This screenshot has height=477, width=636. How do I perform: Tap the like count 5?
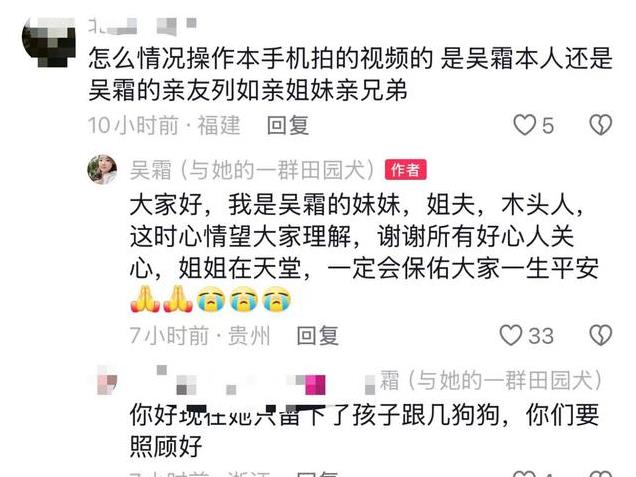[548, 125]
